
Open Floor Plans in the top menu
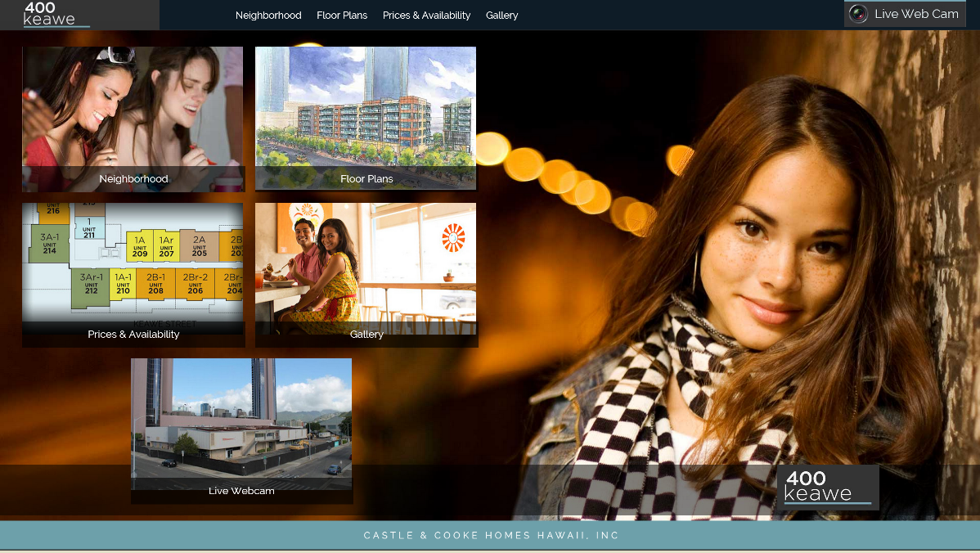342,15
